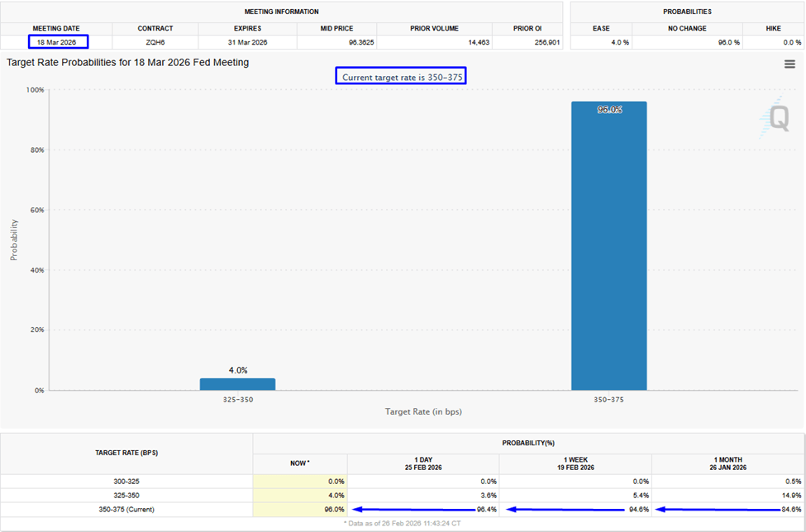Click the 350-375 x-axis label on chart
This screenshot has height=532, width=806.
tap(608, 399)
